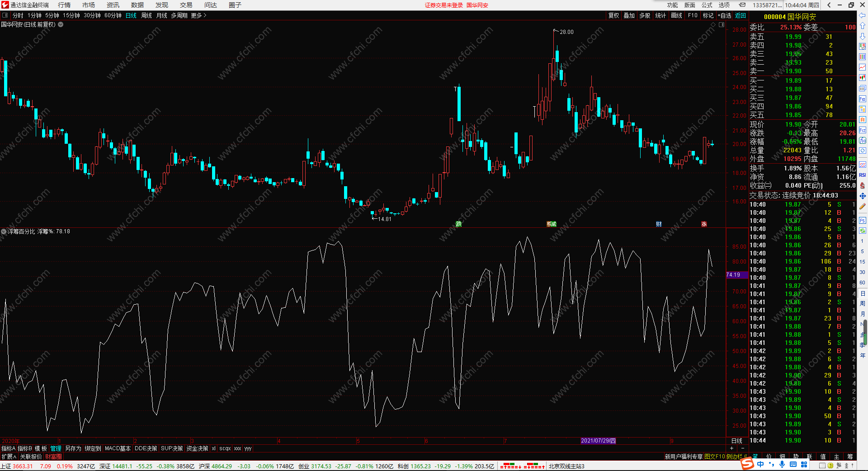Click the MACD基本 template button

pyautogui.click(x=118, y=448)
